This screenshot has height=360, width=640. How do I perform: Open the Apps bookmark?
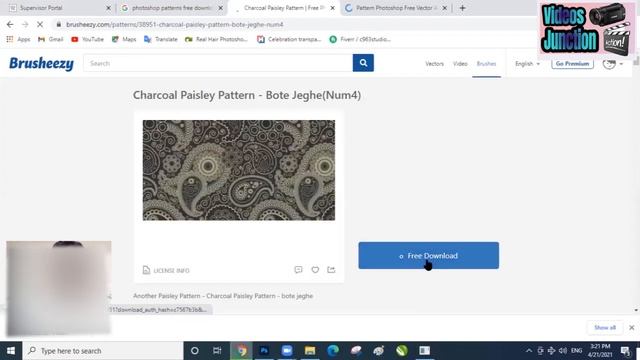[18, 39]
